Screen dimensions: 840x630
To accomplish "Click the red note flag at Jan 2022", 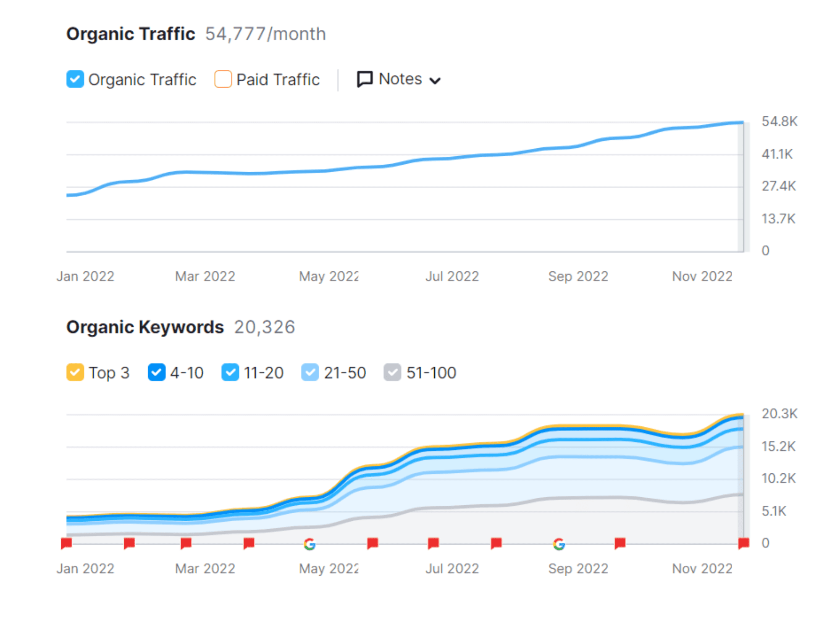I will (66, 543).
